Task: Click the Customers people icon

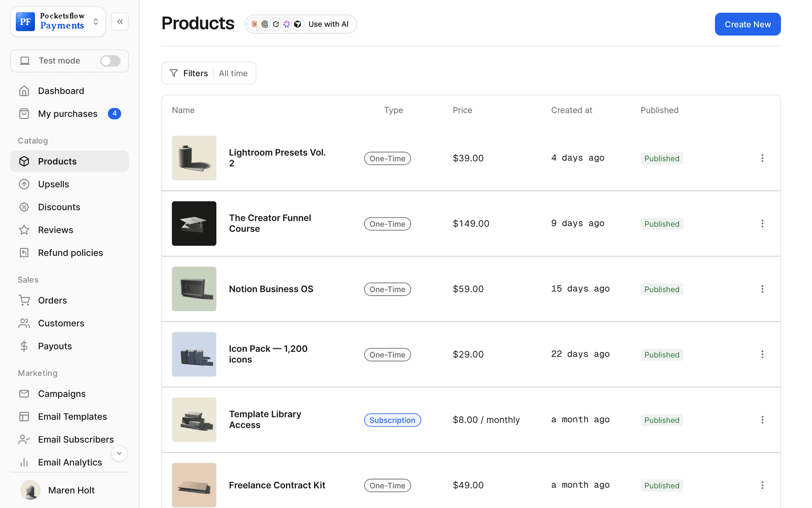Action: (x=24, y=323)
